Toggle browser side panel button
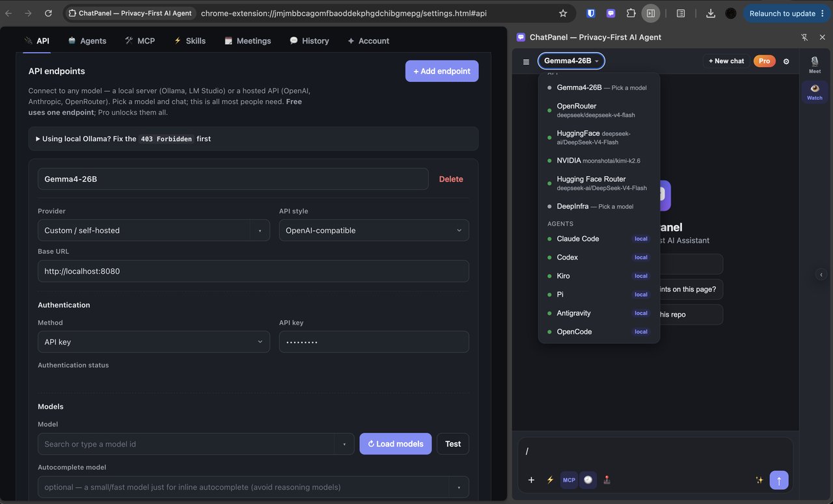The height and width of the screenshot is (504, 833). point(650,13)
